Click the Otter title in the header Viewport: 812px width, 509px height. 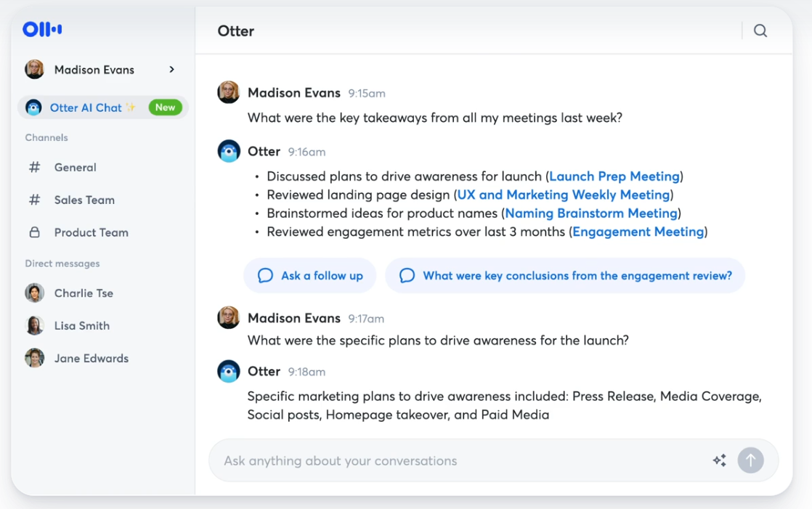(x=235, y=31)
